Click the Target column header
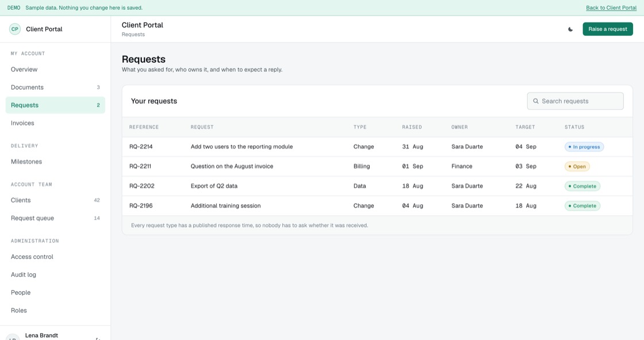644x340 pixels. [526, 127]
